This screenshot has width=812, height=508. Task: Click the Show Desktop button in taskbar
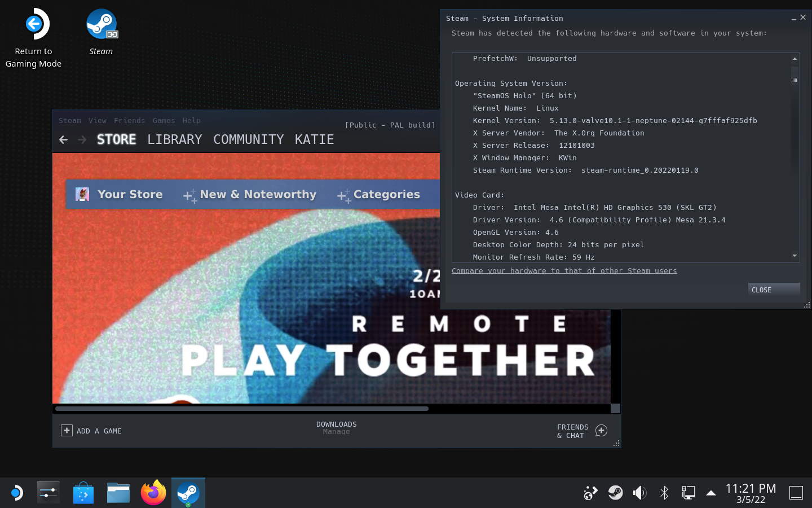tap(796, 493)
